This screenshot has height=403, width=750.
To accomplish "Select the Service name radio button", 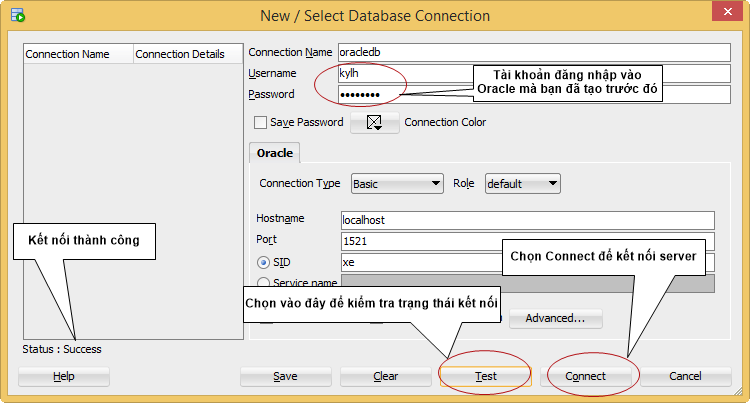I will pyautogui.click(x=263, y=283).
